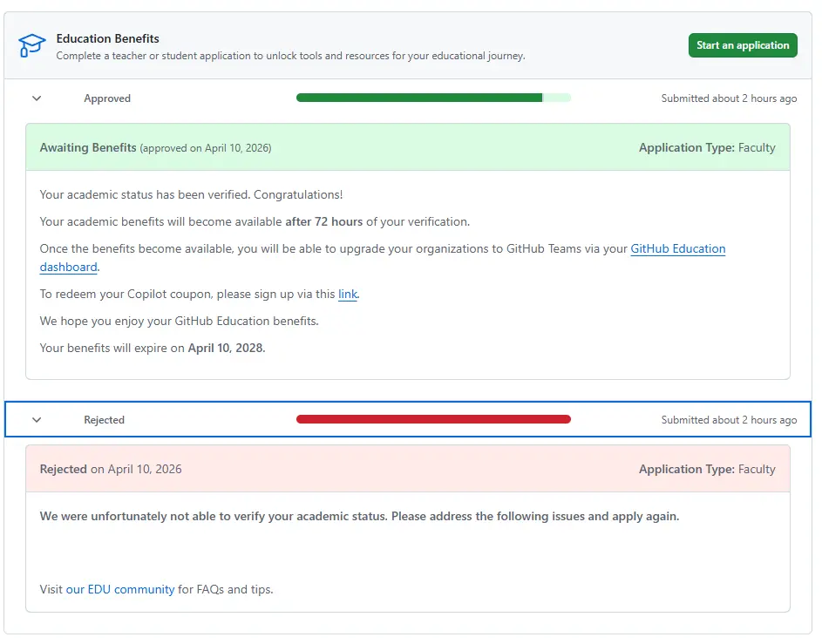The width and height of the screenshot is (822, 644).
Task: Click Your academic status has been verified text
Action: coord(191,195)
